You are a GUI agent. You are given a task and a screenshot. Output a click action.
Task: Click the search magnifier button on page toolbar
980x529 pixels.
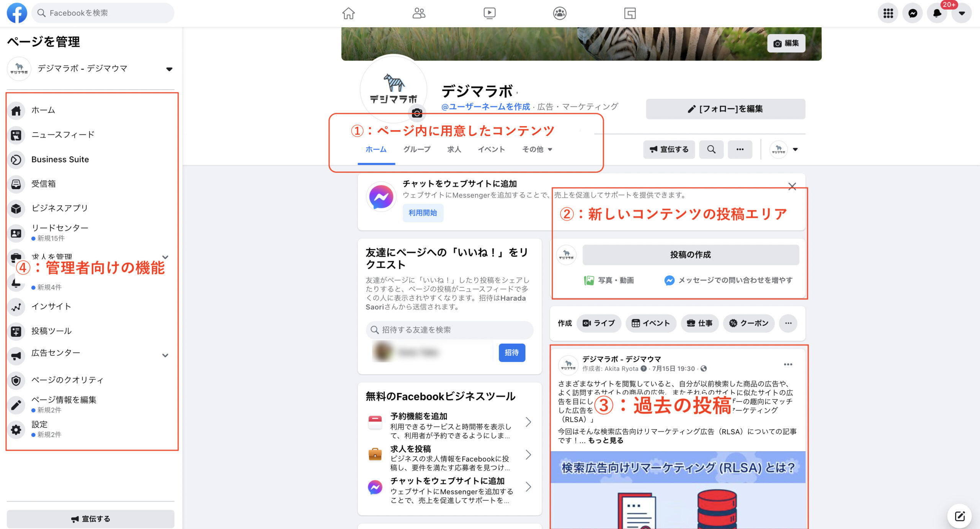click(x=711, y=149)
